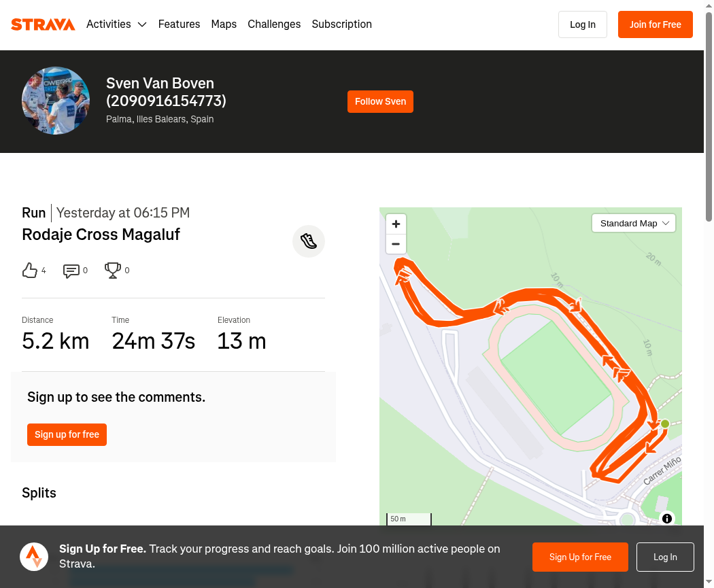
Task: Open map attribution info icon
Action: [667, 519]
